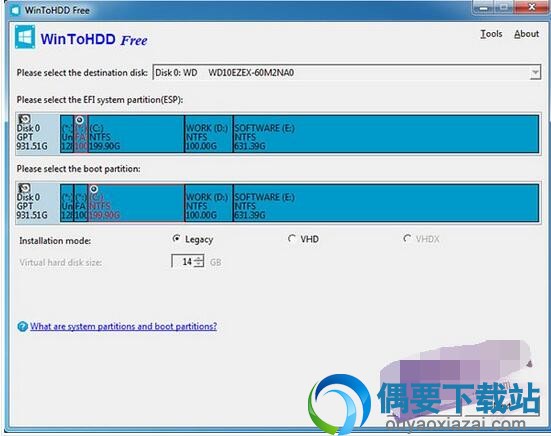Image resolution: width=551 pixels, height=436 pixels.
Task: Open the system and boot partitions help link
Action: click(x=123, y=326)
